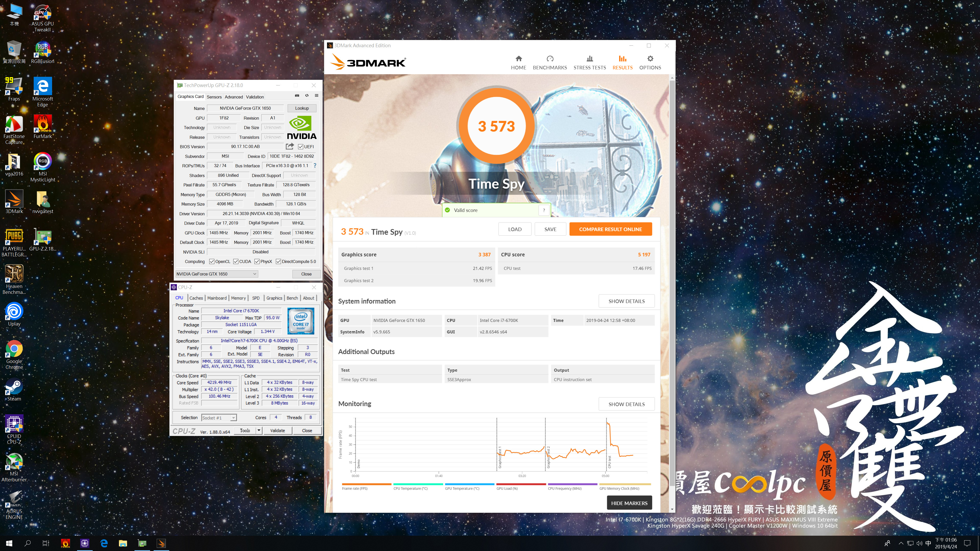The height and width of the screenshot is (551, 980).
Task: Launch FastStone Capture from desktop
Action: pos(14,129)
